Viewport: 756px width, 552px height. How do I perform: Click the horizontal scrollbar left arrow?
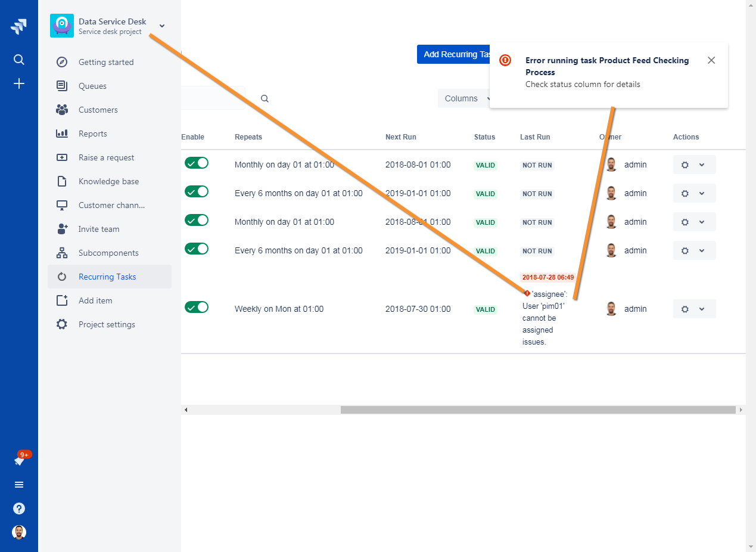point(186,410)
